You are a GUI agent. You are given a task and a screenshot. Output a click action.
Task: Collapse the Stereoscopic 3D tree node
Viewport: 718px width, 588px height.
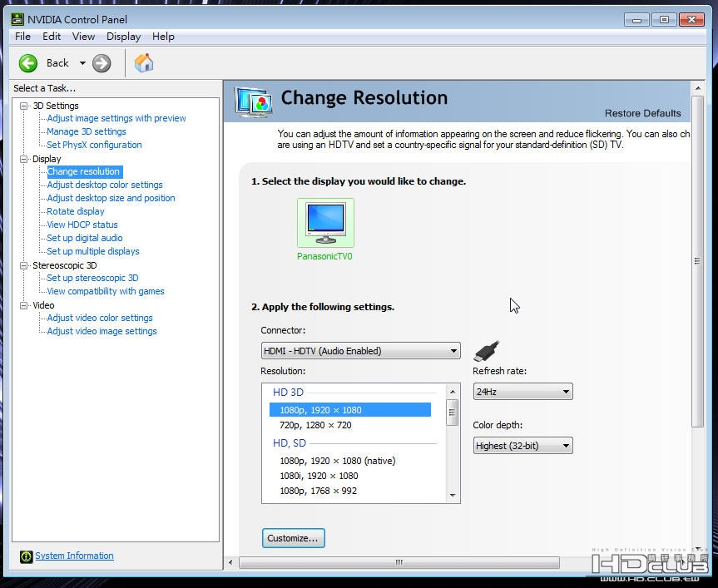[x=23, y=265]
